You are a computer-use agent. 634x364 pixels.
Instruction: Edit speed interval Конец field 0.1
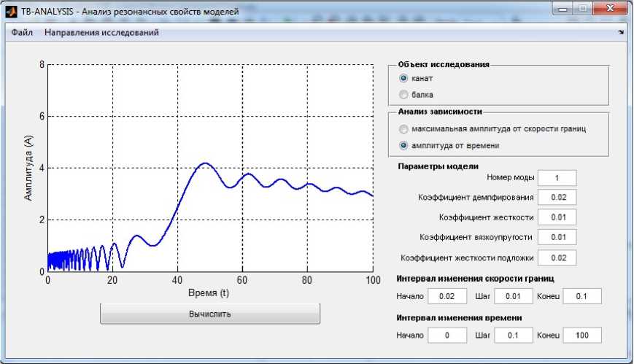tap(582, 296)
